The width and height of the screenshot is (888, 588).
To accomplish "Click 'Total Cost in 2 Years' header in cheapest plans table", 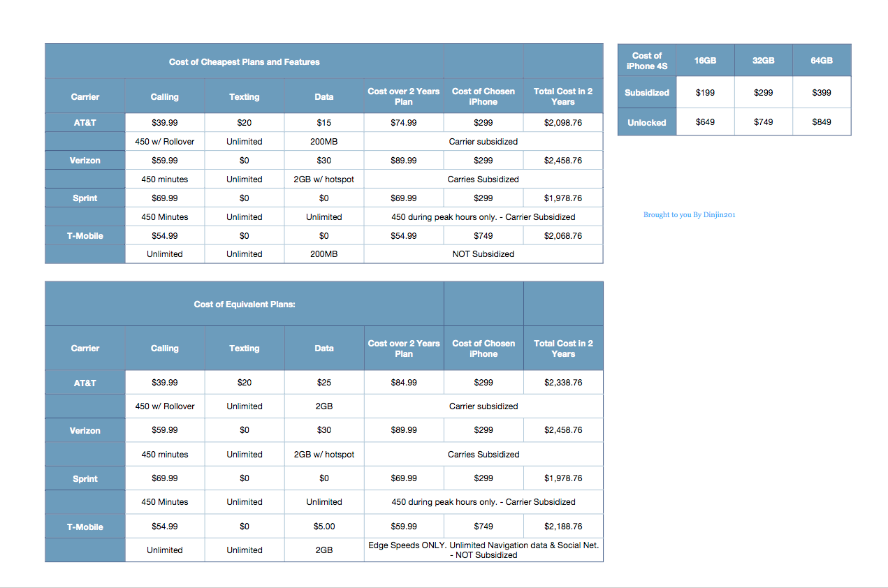I will pos(563,97).
